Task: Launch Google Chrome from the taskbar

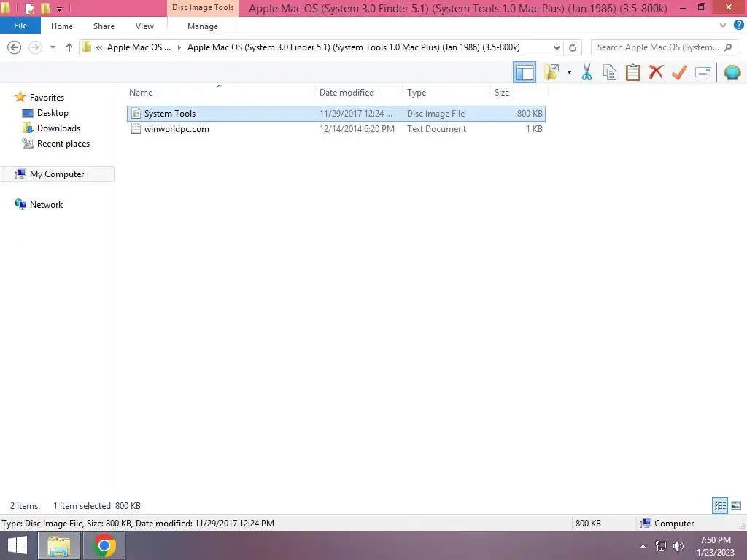Action: click(x=104, y=545)
